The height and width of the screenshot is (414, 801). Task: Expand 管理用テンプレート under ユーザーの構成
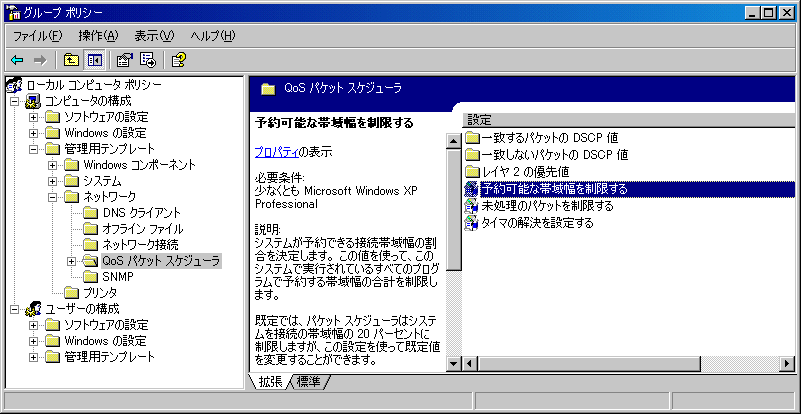(34, 357)
